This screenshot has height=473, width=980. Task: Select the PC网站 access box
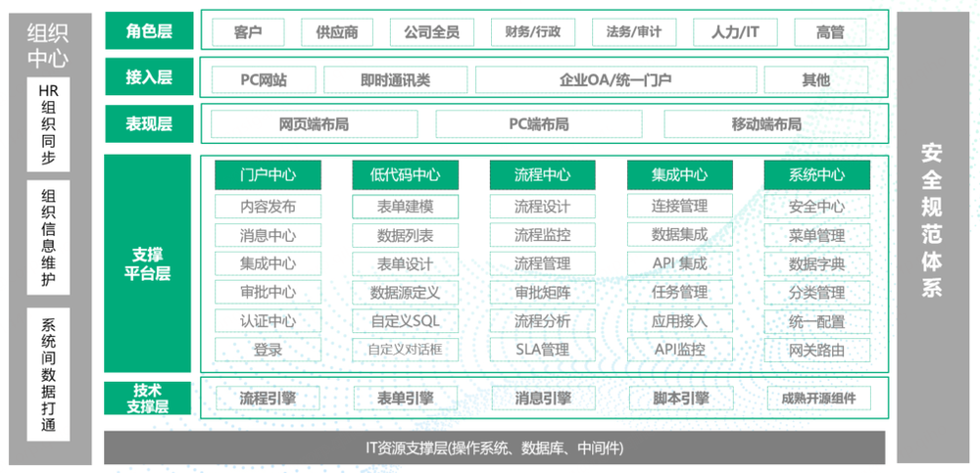pyautogui.click(x=264, y=80)
